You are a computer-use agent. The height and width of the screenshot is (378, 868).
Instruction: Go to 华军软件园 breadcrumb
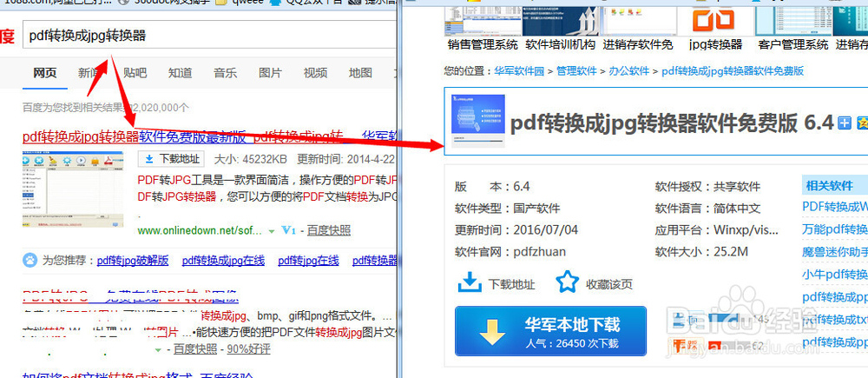(519, 71)
